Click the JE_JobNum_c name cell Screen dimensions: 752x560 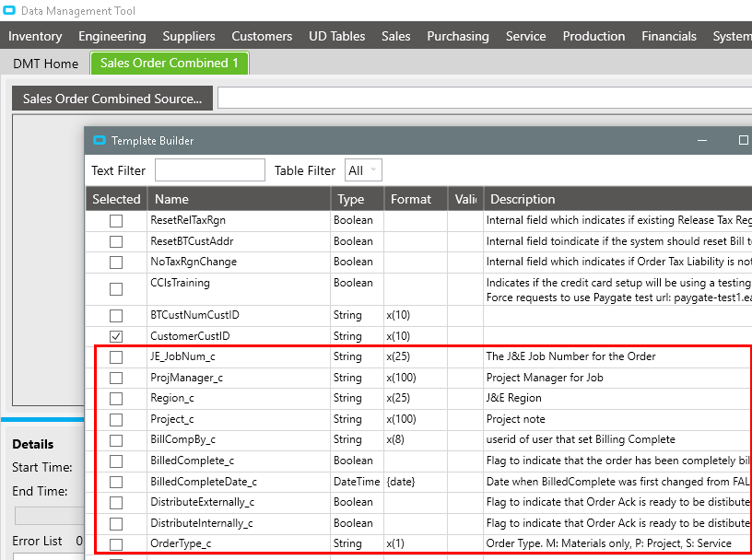coord(239,356)
